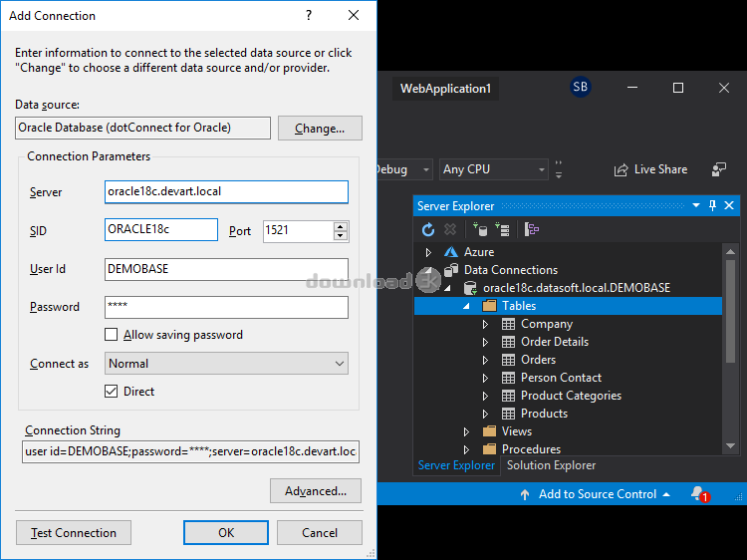
Task: Click Cancel in Add Connection dialog
Action: (x=320, y=532)
